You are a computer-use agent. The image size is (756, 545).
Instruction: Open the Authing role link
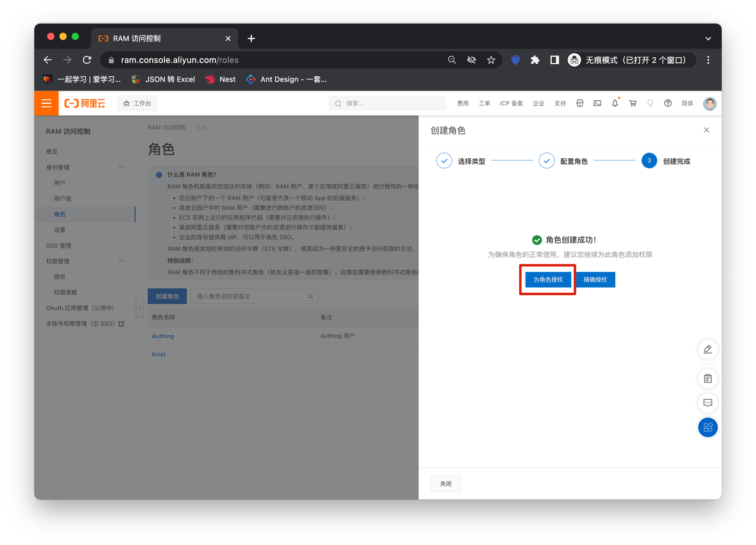coord(163,336)
